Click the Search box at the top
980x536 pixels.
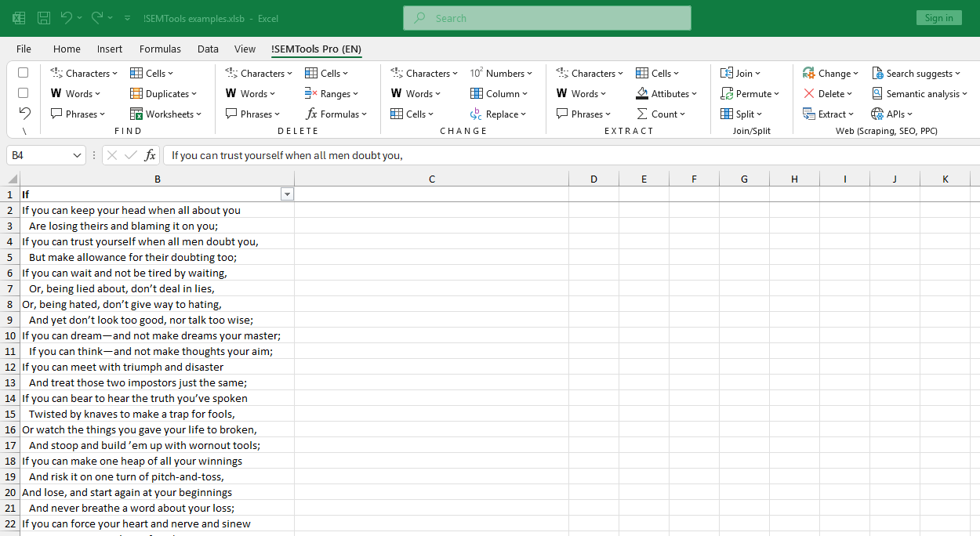pos(546,17)
